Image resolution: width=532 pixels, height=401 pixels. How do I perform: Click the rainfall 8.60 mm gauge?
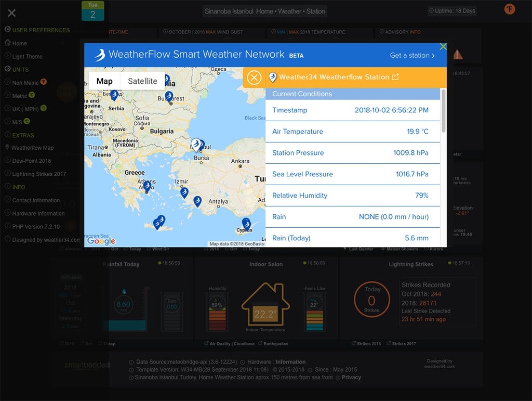click(x=124, y=305)
